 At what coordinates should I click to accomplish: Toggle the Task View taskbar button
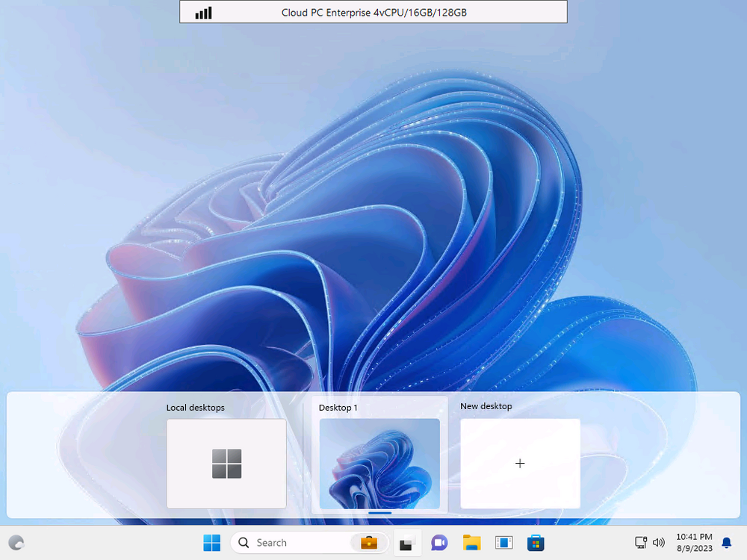(407, 542)
